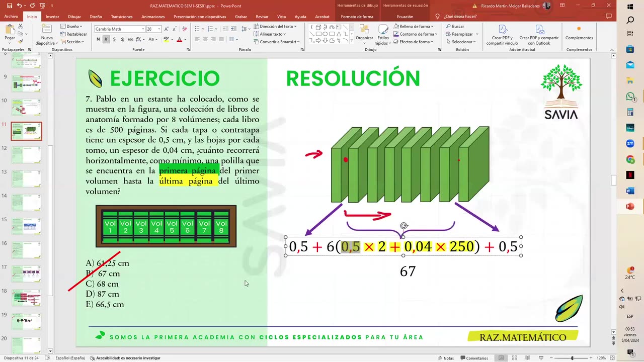Undo the last action
This screenshot has width=644, height=362.
click(19, 6)
